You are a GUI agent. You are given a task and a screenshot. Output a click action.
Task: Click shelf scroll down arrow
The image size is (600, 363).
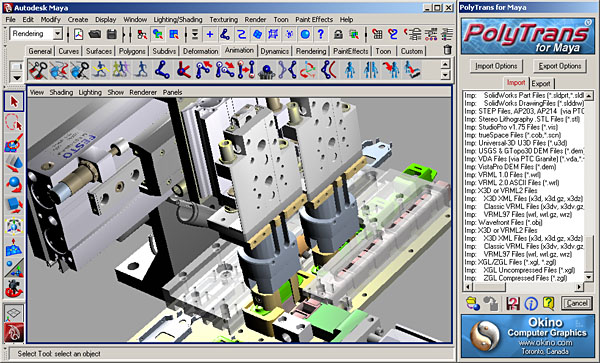click(445, 75)
